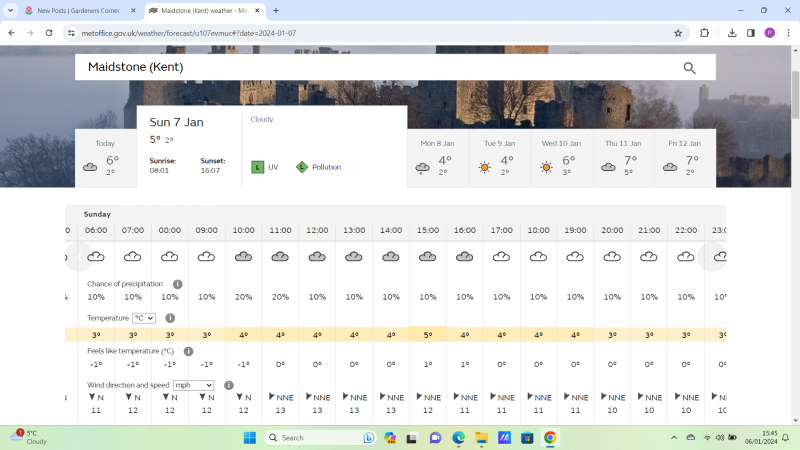
Task: View site information icon in address bar
Action: click(71, 33)
